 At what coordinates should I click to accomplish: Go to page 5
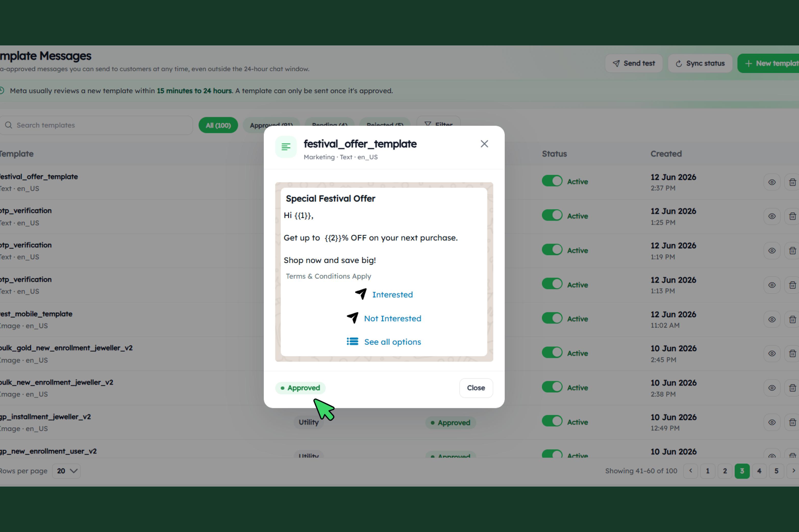coord(776,471)
